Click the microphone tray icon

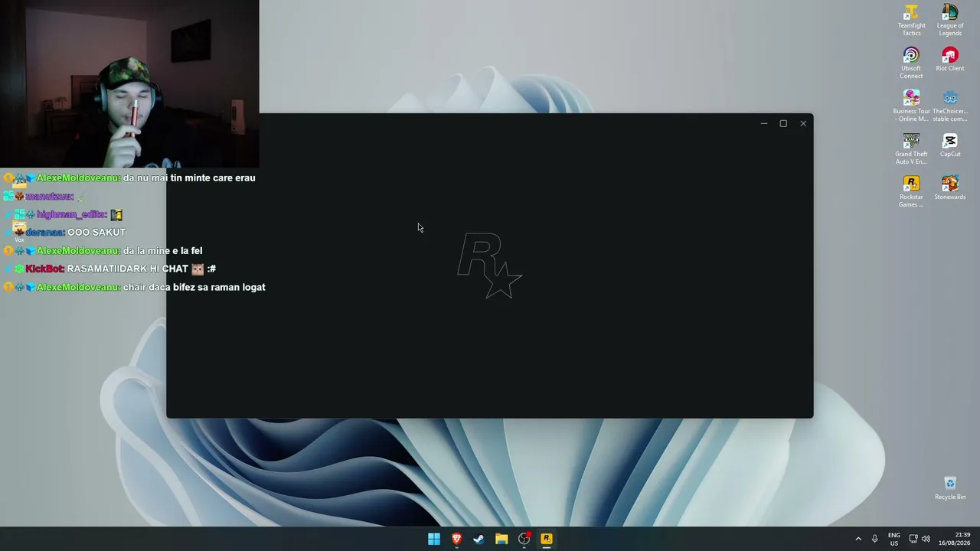(875, 539)
